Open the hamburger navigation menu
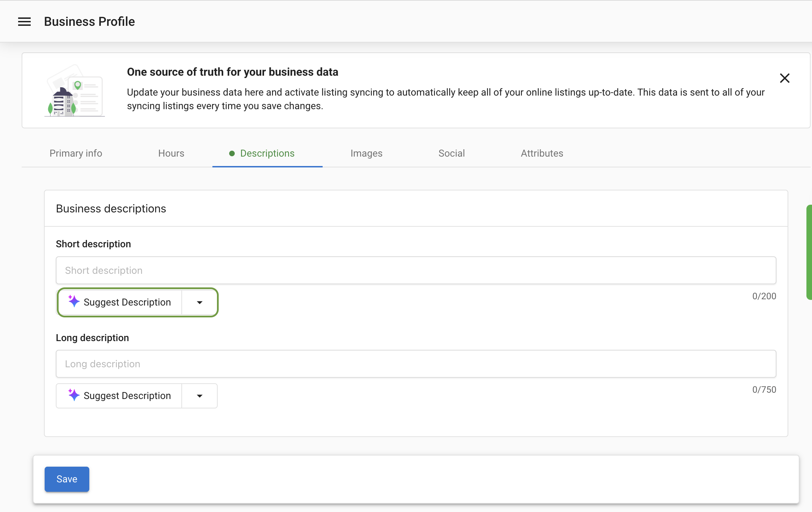812x512 pixels. pos(24,21)
